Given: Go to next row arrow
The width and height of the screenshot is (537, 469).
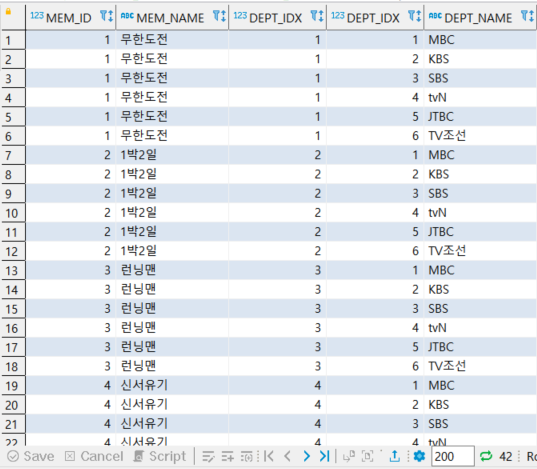Looking at the screenshot, I should (x=307, y=456).
